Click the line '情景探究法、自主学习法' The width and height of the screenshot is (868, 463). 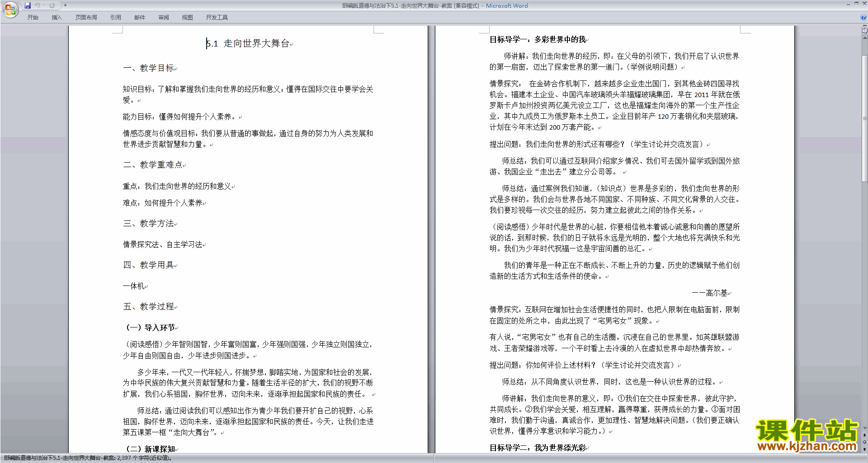(163, 244)
